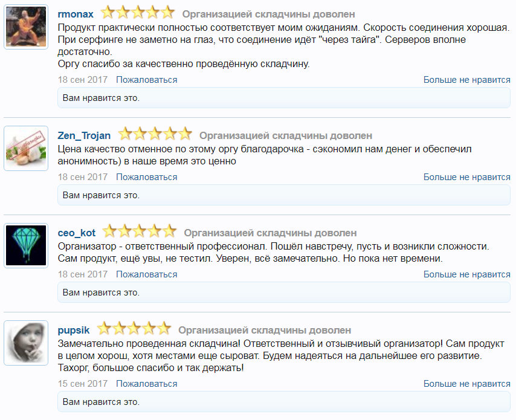Image resolution: width=516 pixels, height=420 pixels.
Task: Click Пожаловаться under pupsik's review
Action: pyautogui.click(x=147, y=384)
